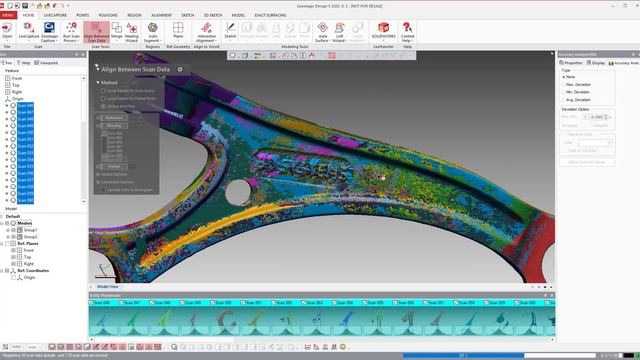Viewport: 640px width, 360px height.
Task: Switch to LIVECAPTURE ribbon tab
Action: [x=55, y=15]
